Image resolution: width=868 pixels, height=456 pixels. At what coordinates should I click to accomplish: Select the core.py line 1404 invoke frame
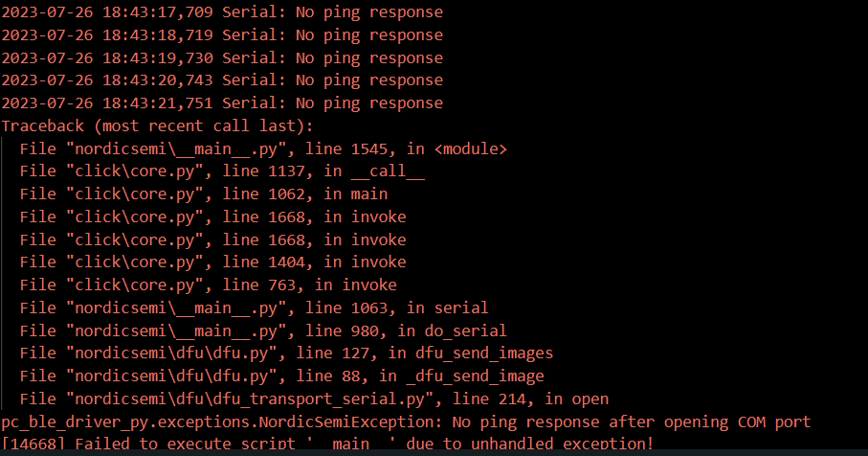click(x=212, y=262)
